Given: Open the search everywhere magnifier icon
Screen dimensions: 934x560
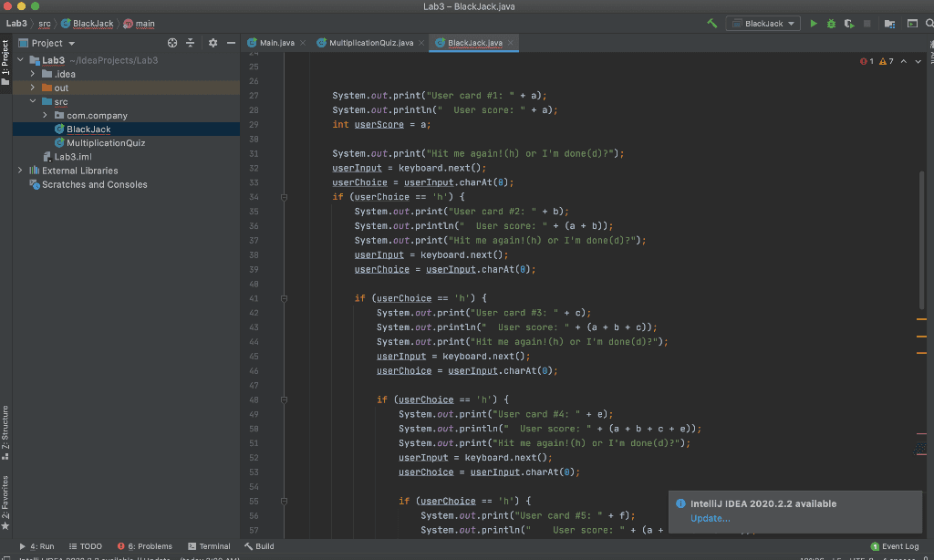Looking at the screenshot, I should pos(929,23).
